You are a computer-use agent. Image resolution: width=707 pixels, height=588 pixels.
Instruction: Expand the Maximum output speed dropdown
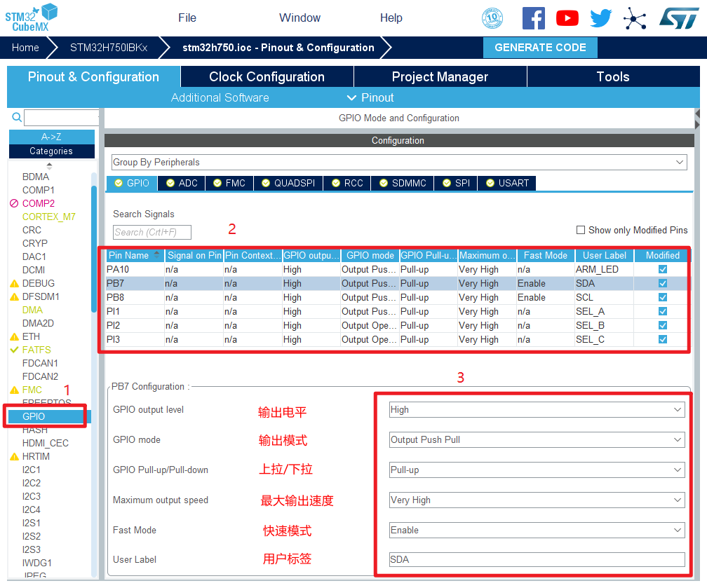pyautogui.click(x=537, y=500)
